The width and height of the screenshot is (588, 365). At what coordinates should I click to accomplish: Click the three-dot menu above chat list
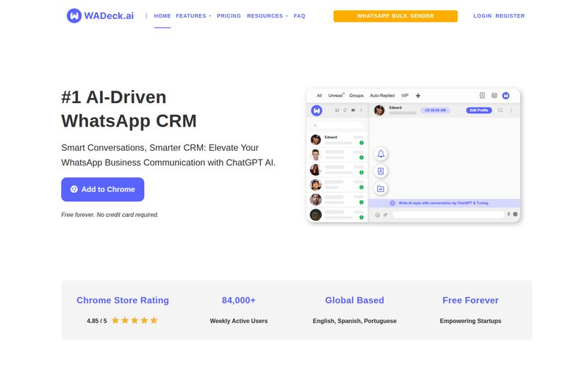361,110
